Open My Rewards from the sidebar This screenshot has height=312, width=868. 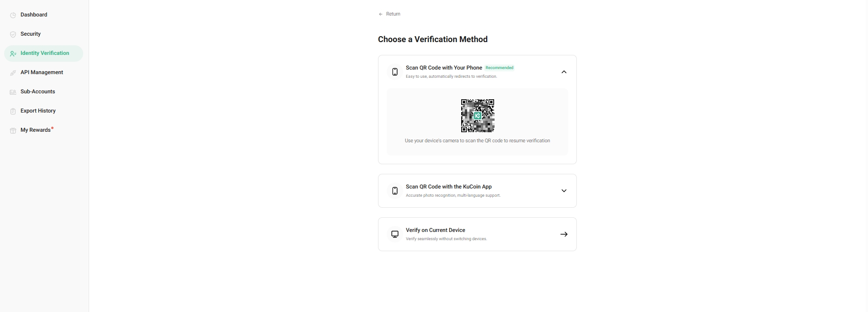pyautogui.click(x=35, y=130)
